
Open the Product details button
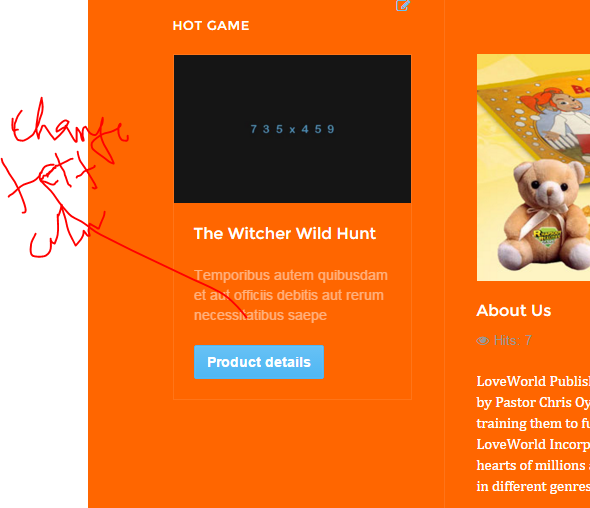coord(259,362)
